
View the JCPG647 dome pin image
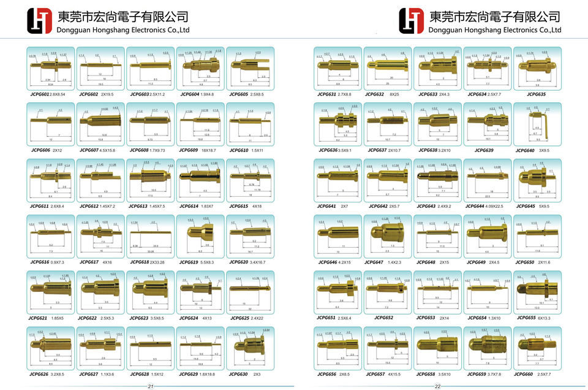(x=388, y=237)
